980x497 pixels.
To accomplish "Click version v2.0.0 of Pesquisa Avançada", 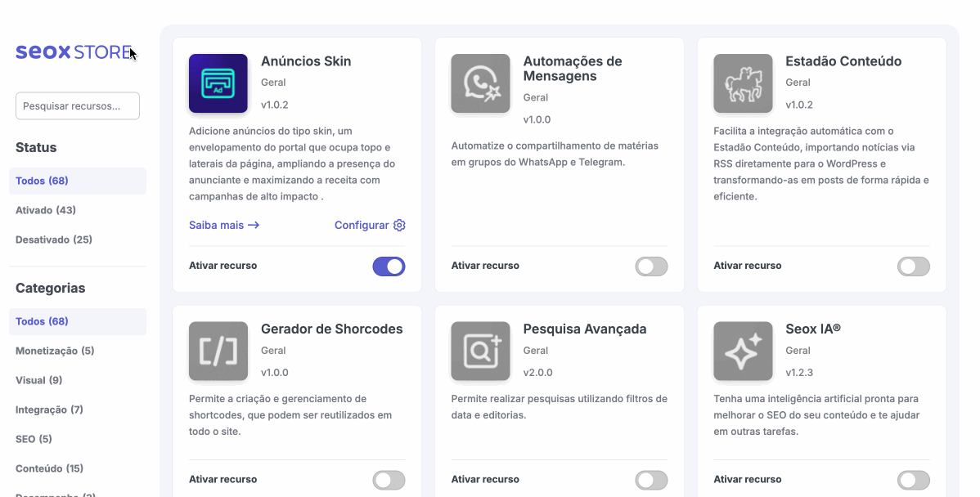I will click(x=538, y=373).
